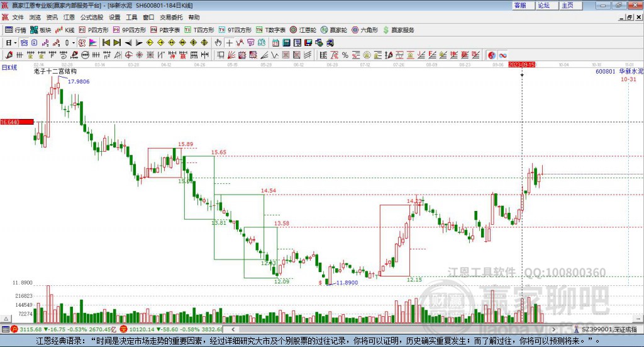Click the Shanghai index 沪 status icon
The height and width of the screenshot is (347, 644).
(x=14, y=329)
